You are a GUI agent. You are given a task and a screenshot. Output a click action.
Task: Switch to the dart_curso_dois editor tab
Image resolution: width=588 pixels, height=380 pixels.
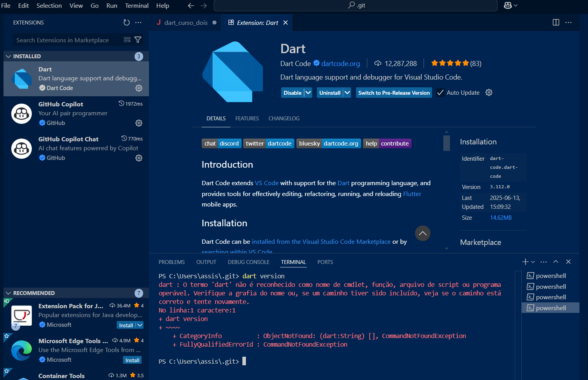[185, 23]
